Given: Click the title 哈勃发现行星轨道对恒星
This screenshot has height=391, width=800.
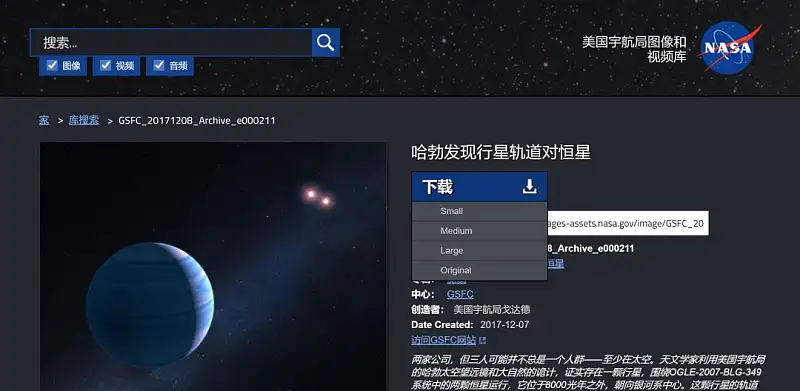Looking at the screenshot, I should (501, 153).
